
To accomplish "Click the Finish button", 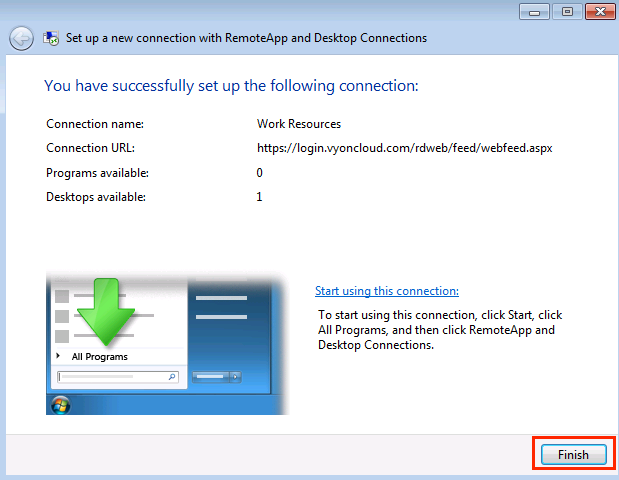I will pyautogui.click(x=573, y=454).
